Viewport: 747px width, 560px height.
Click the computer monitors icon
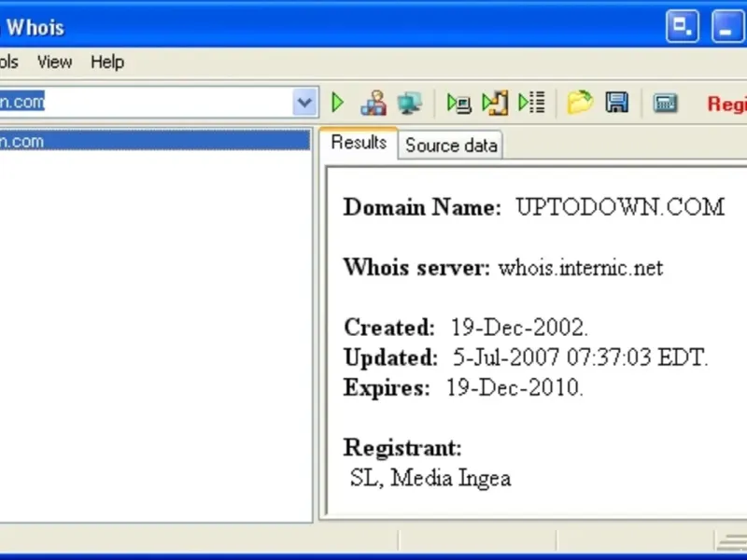(x=409, y=103)
